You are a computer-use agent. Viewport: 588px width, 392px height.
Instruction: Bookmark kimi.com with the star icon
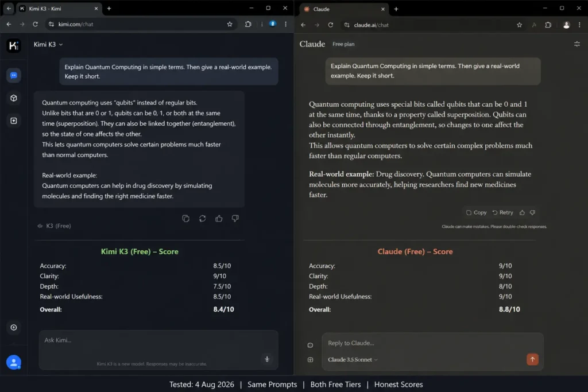(x=230, y=24)
